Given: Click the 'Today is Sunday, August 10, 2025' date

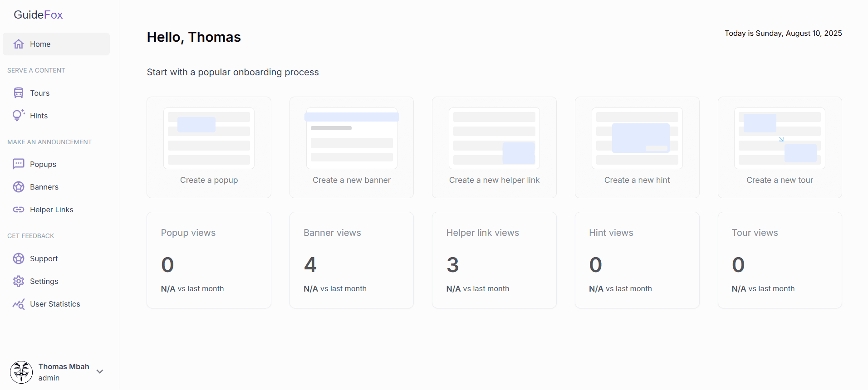Looking at the screenshot, I should point(783,33).
